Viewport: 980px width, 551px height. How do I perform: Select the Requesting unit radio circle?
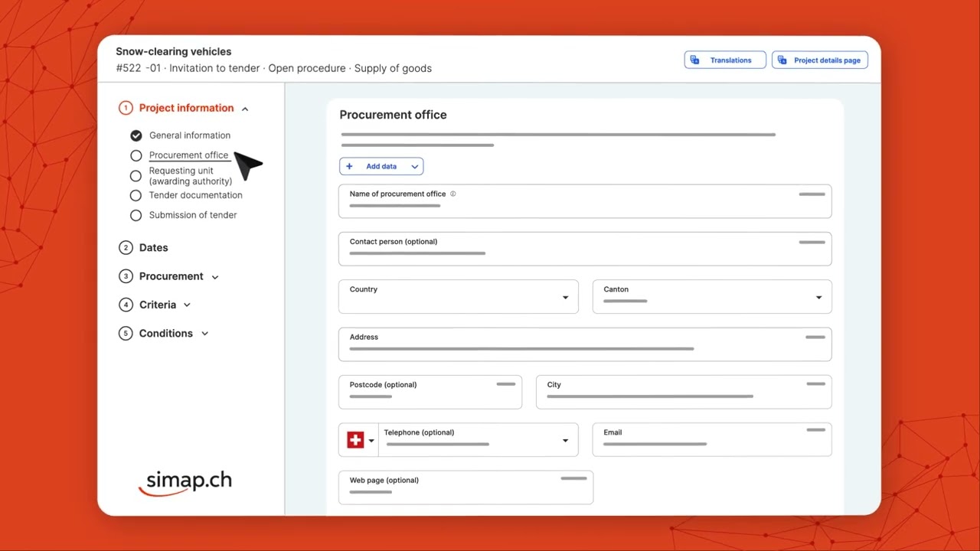coord(136,175)
